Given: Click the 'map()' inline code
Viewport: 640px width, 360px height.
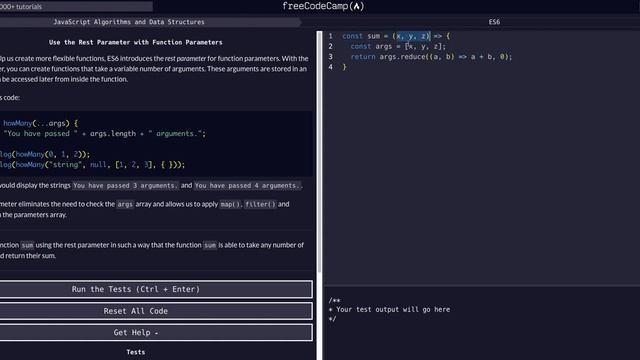Looking at the screenshot, I should pos(231,204).
